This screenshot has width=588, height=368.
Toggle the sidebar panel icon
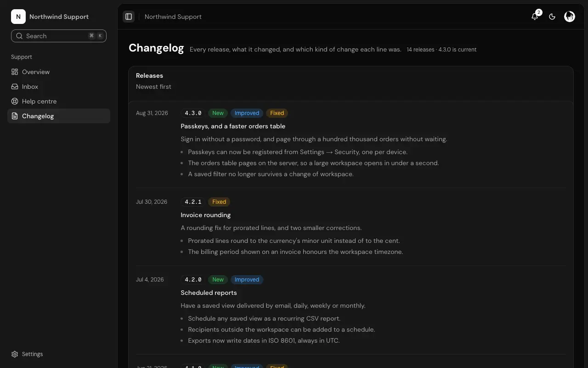coord(129,17)
